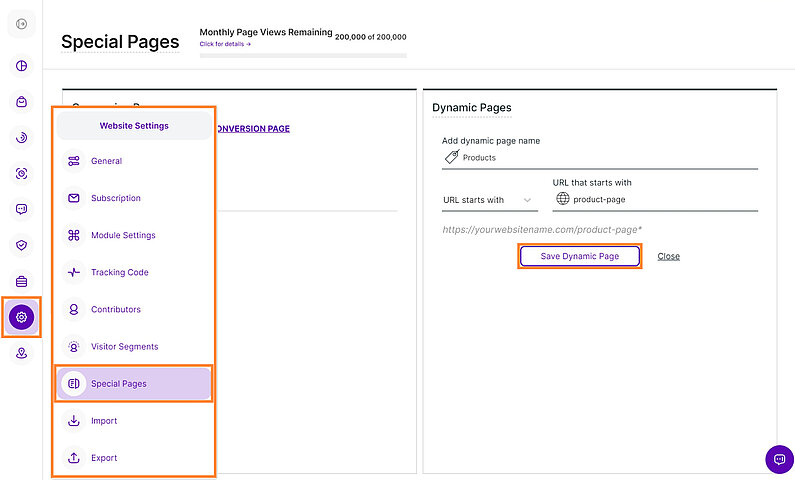Click the shield check icon in sidebar
Screen dimensions: 795x480
21,245
